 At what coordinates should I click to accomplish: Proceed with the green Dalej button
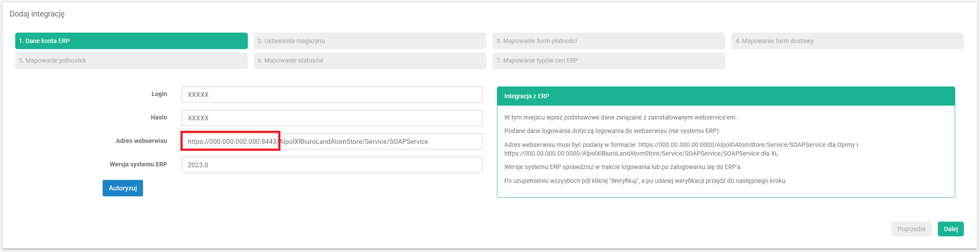tap(950, 229)
